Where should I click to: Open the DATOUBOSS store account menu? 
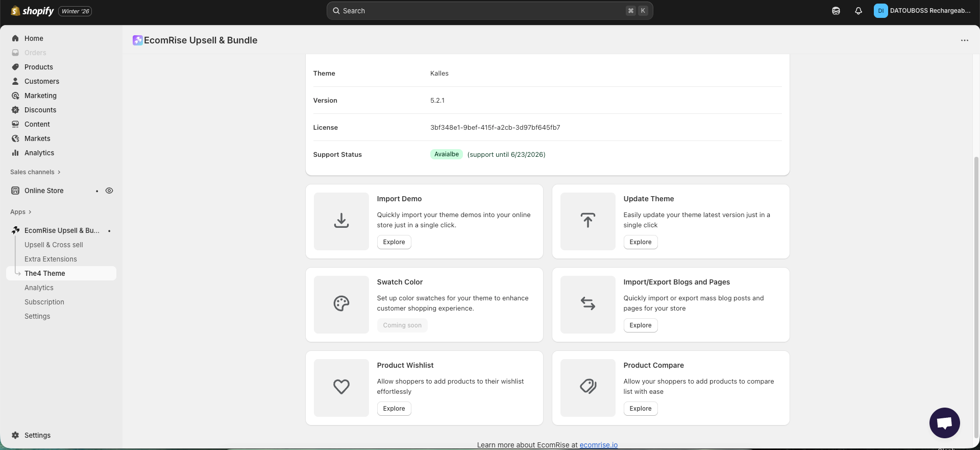point(922,11)
